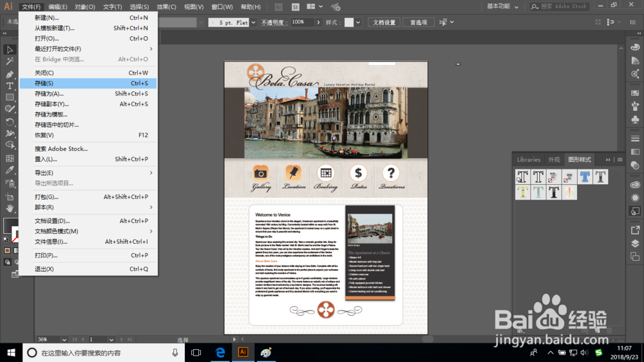644x362 pixels.
Task: Choose Print (打印) menu item
Action: [x=88, y=256]
